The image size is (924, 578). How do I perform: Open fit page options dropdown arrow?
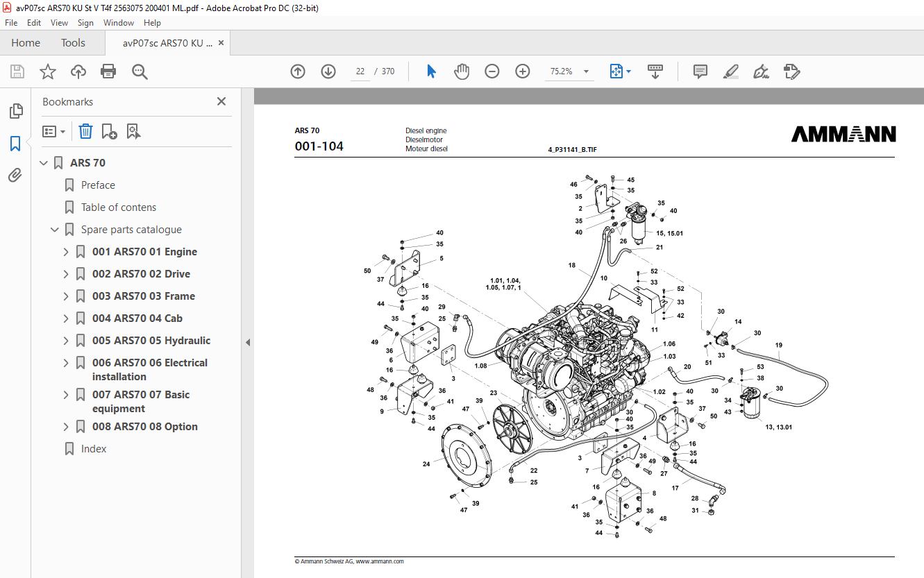[x=628, y=71]
